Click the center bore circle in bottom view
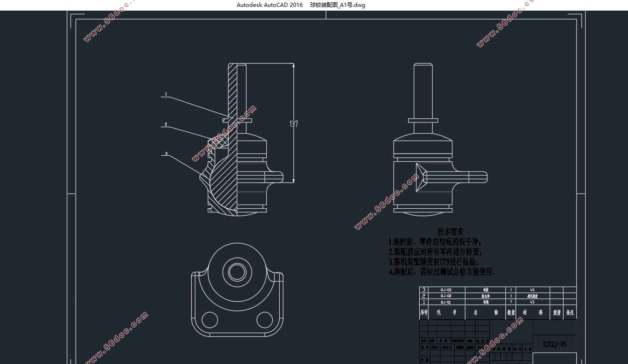The image size is (628, 364). pos(237,270)
